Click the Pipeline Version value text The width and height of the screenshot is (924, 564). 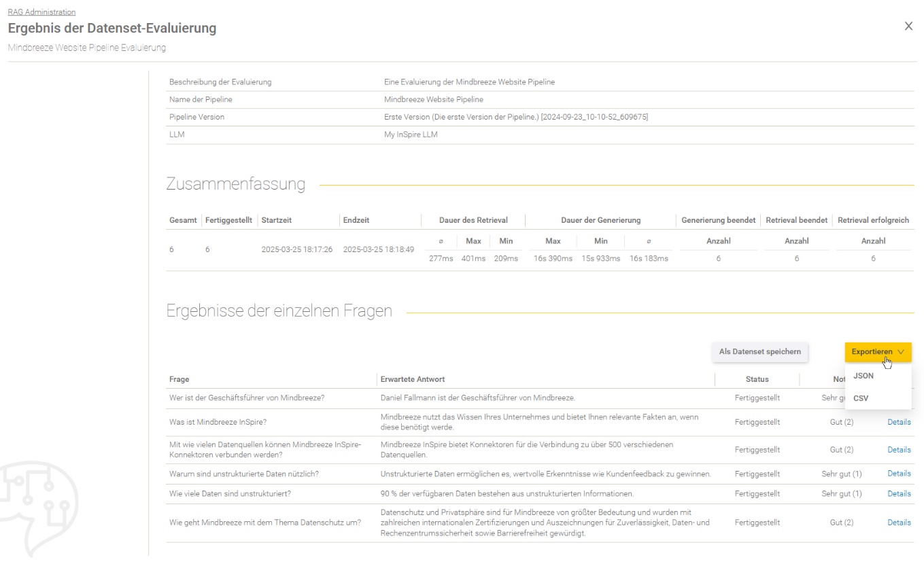516,118
